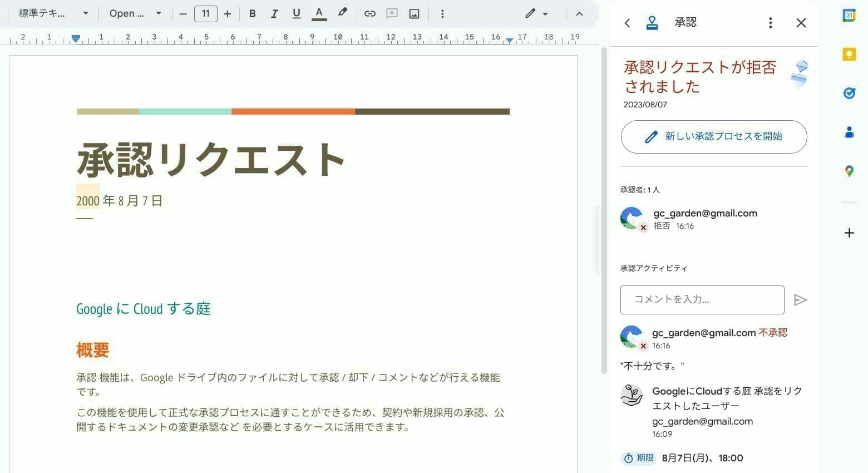868x473 pixels.
Task: Click the paragraph starting この機能を使用して
Action: point(290,420)
